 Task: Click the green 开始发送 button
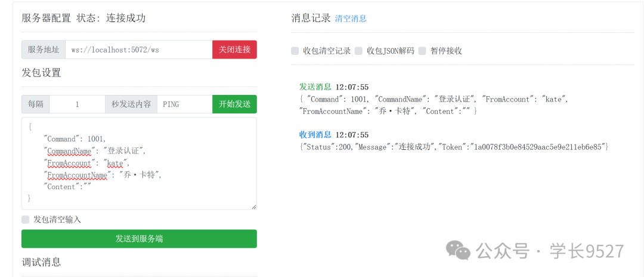pyautogui.click(x=234, y=104)
